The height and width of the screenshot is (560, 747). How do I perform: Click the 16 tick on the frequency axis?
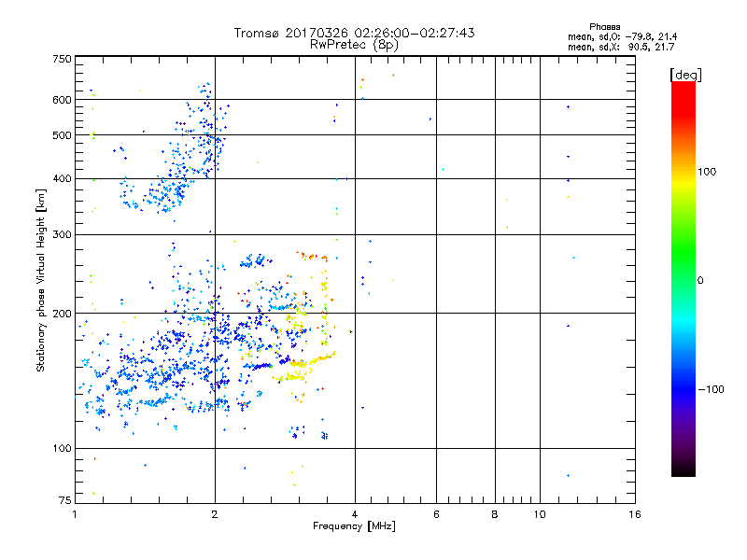tap(634, 515)
